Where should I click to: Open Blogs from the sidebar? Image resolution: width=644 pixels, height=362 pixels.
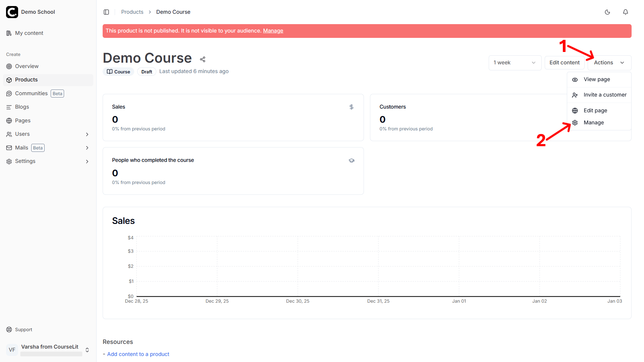[x=22, y=107]
